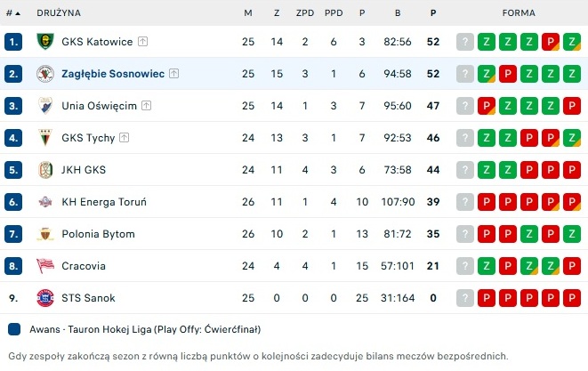Image resolution: width=588 pixels, height=371 pixels.
Task: Click the STS Sanok club crest
Action: 45,298
